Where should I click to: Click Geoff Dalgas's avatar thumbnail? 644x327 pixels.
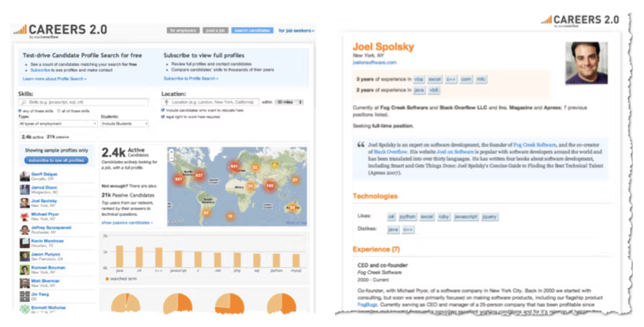tap(24, 176)
